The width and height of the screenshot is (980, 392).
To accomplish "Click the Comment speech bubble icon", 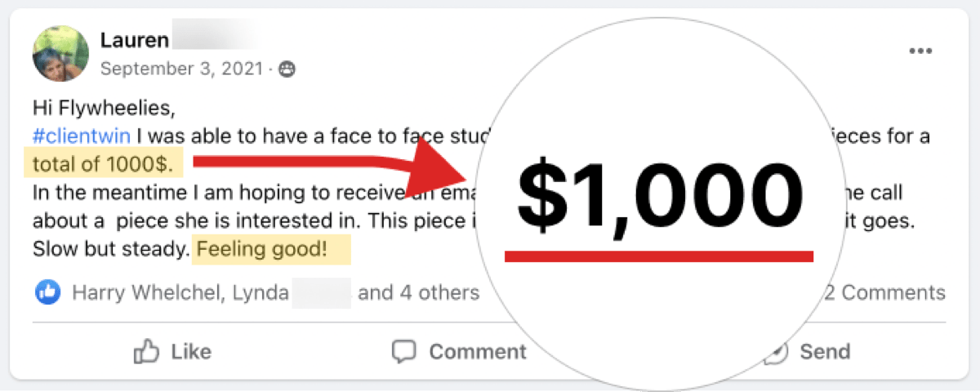I will pyautogui.click(x=403, y=352).
